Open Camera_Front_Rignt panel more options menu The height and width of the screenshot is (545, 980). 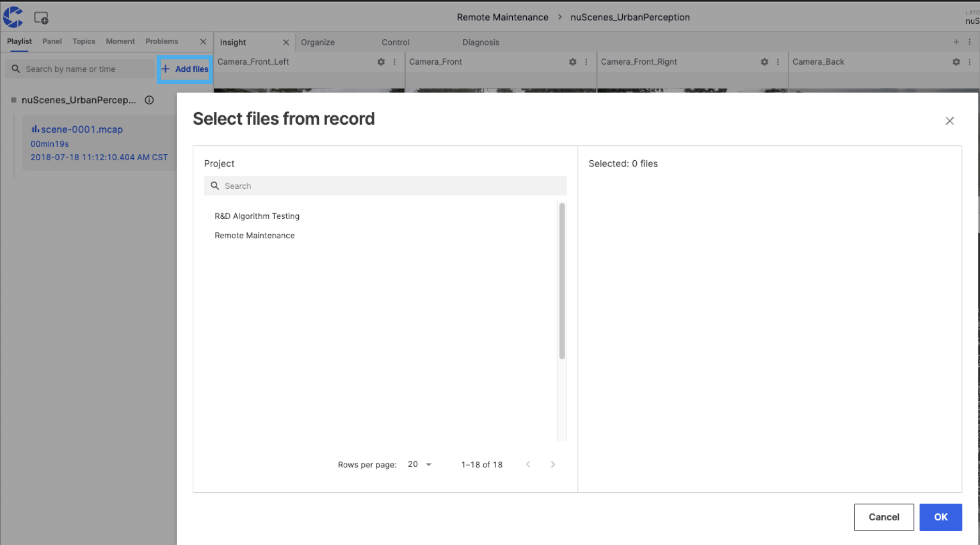pyautogui.click(x=778, y=62)
